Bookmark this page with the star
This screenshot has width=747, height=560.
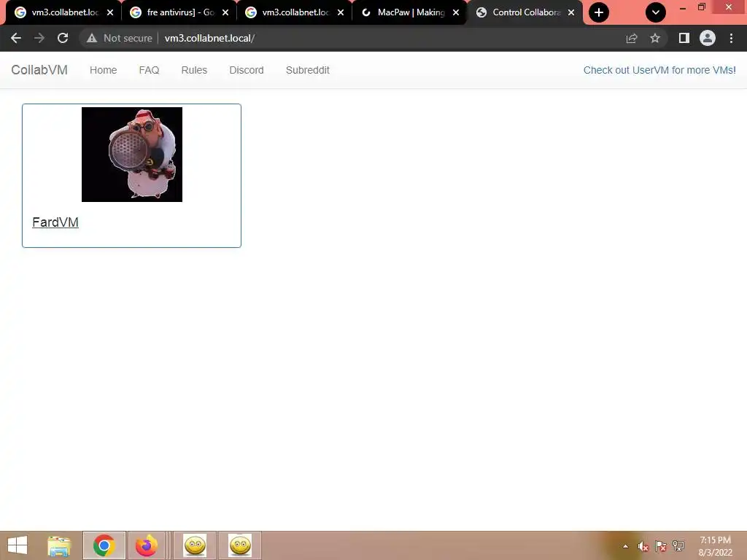655,38
